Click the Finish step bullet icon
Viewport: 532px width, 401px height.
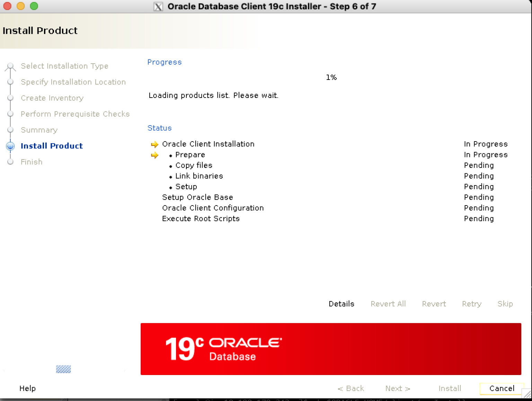coord(10,162)
